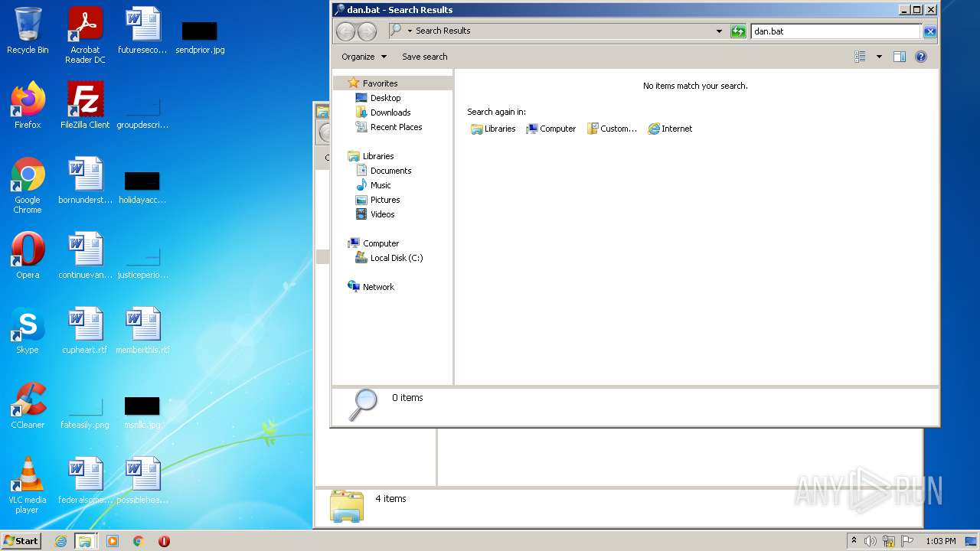
Task: Toggle the preview pane button
Action: pyautogui.click(x=900, y=57)
